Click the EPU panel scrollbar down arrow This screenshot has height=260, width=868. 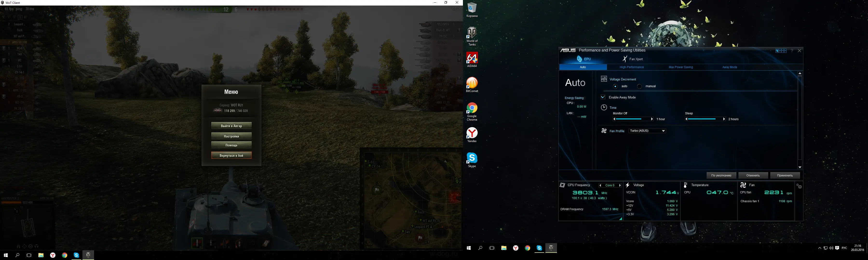point(800,167)
